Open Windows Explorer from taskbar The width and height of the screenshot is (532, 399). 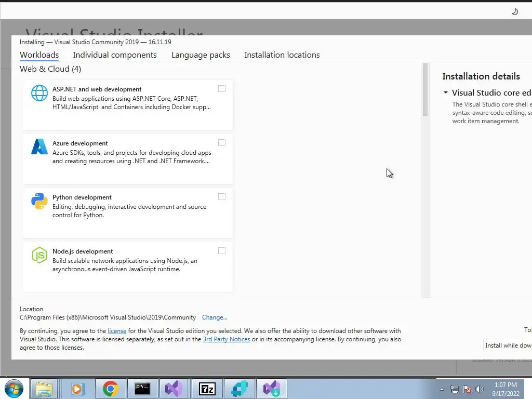pyautogui.click(x=45, y=389)
